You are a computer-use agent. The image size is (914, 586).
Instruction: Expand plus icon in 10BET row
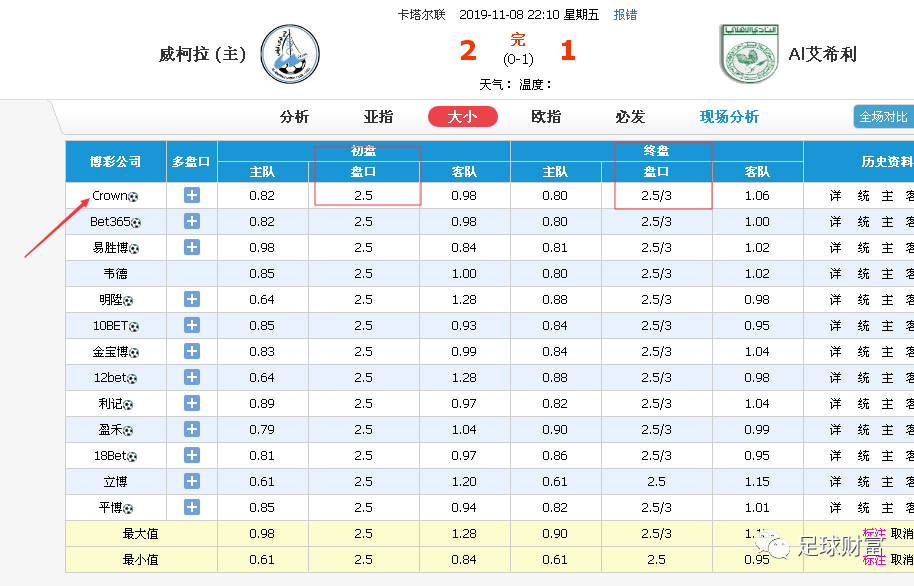click(192, 325)
